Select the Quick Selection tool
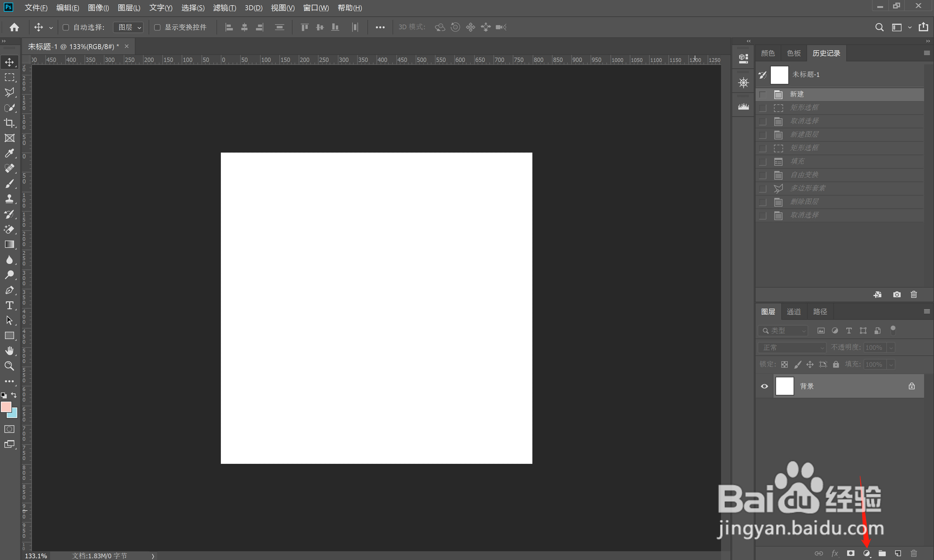 [x=9, y=108]
